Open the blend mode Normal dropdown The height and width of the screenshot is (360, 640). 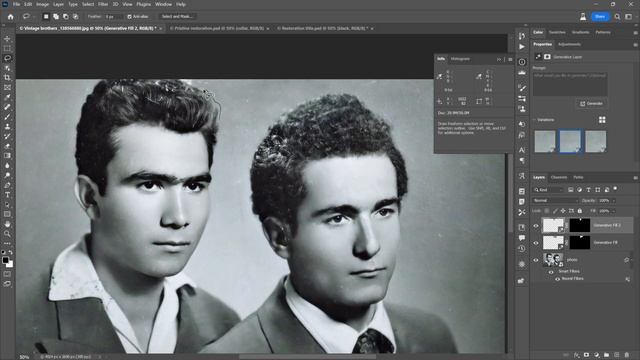tap(556, 200)
